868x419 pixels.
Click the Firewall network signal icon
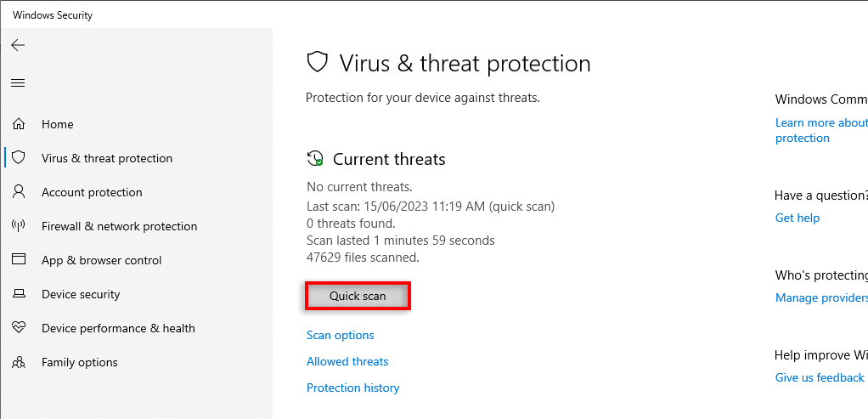[18, 226]
